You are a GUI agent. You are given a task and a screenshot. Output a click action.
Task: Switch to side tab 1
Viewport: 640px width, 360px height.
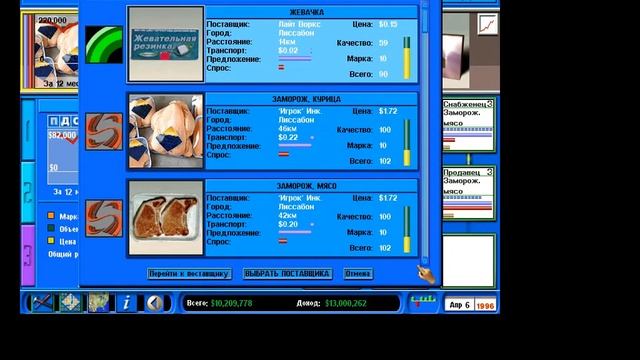click(28, 130)
